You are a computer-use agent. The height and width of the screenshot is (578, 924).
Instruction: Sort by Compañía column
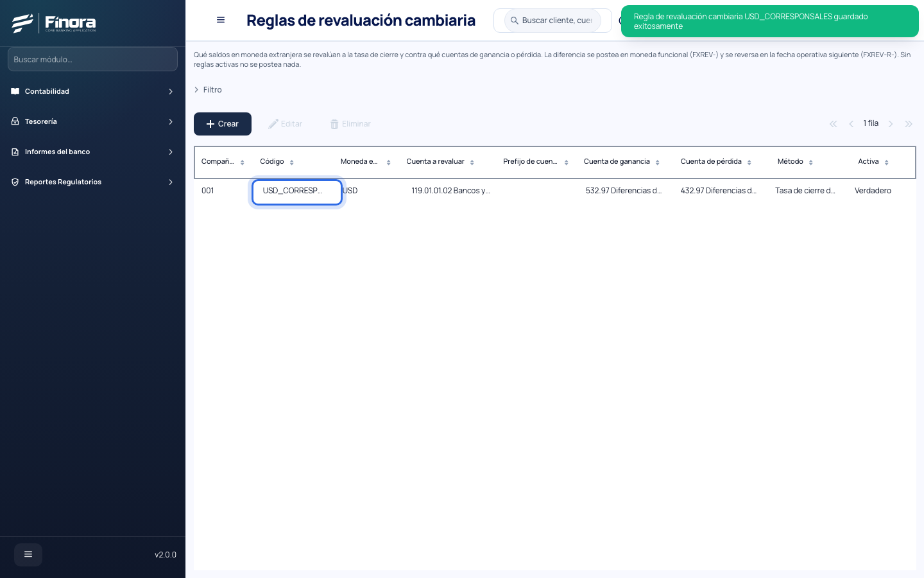[242, 162]
